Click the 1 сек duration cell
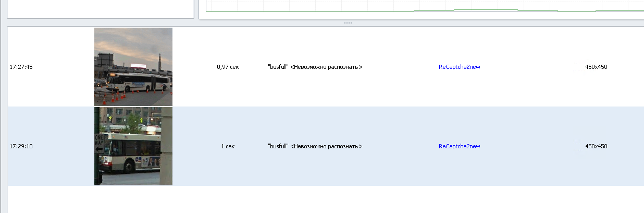This screenshot has height=213, width=644. click(x=228, y=146)
